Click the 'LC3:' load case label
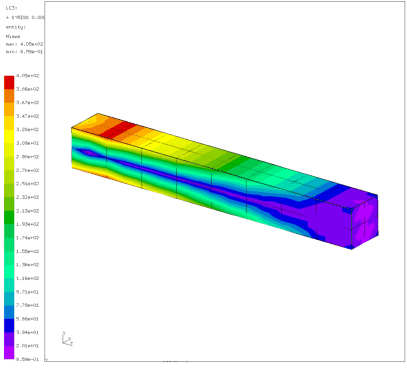 tap(12, 8)
